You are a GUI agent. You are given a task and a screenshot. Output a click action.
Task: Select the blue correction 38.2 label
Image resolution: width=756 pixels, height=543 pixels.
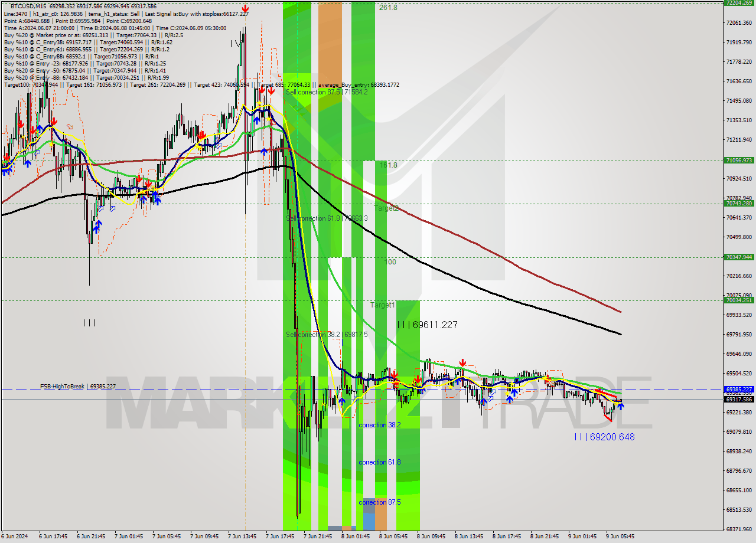tap(380, 425)
